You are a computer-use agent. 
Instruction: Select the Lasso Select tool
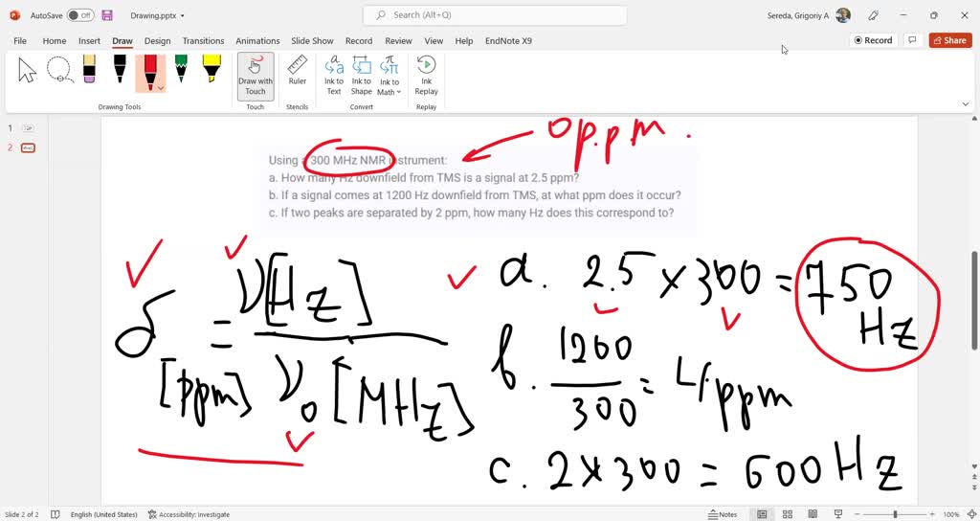coord(60,69)
